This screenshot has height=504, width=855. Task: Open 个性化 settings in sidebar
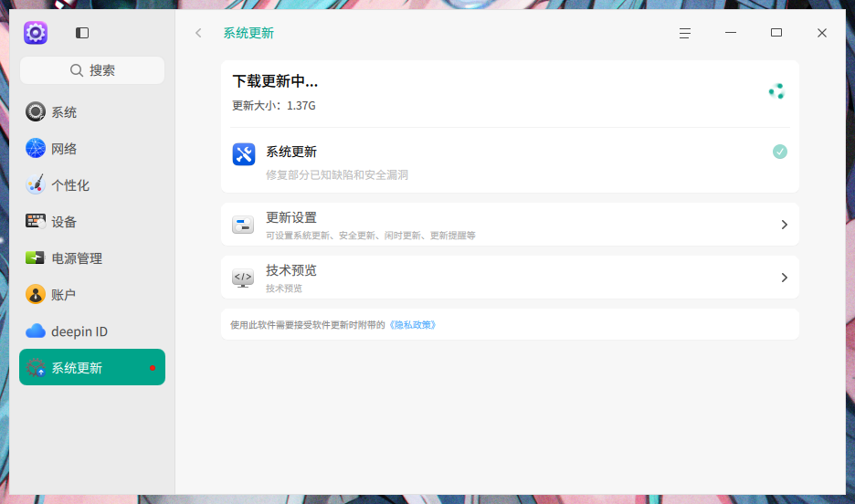click(x=92, y=185)
